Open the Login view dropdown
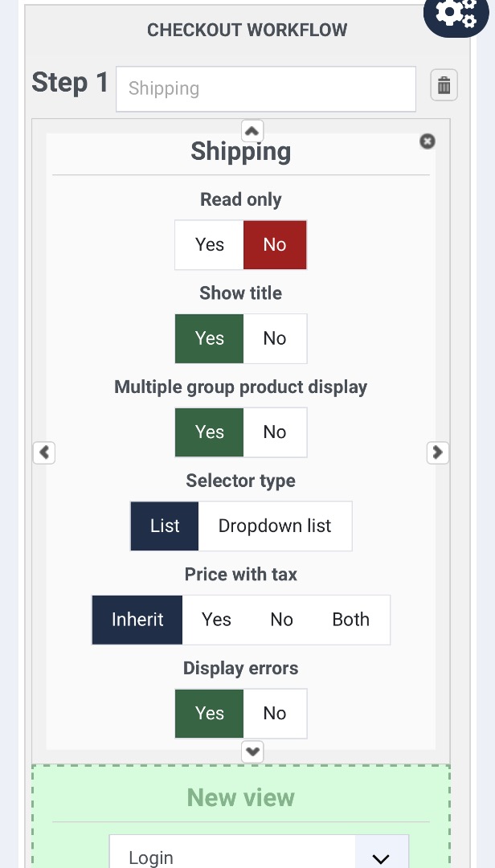The width and height of the screenshot is (495, 868). 259,853
